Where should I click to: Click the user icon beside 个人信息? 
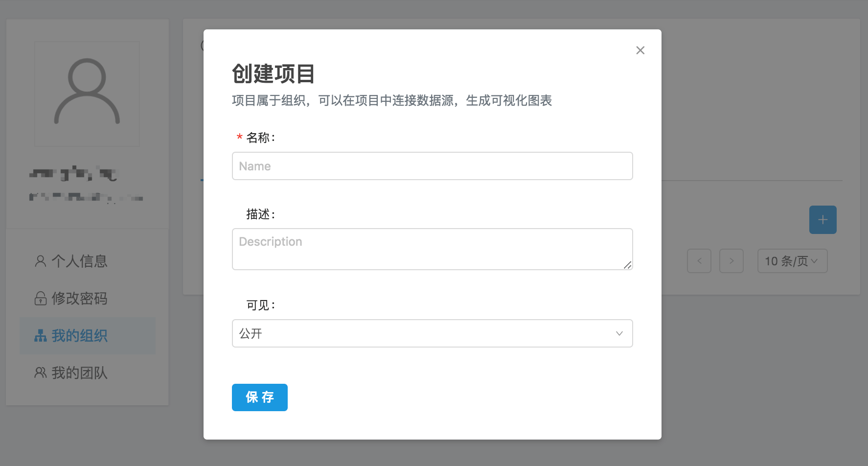tap(41, 261)
